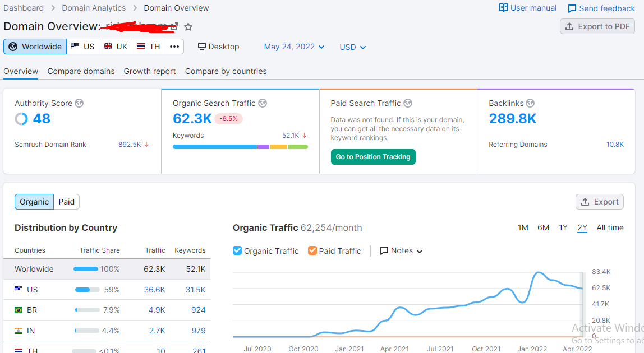
Task: Click the 62.3K organic traffic value
Action: [x=192, y=119]
